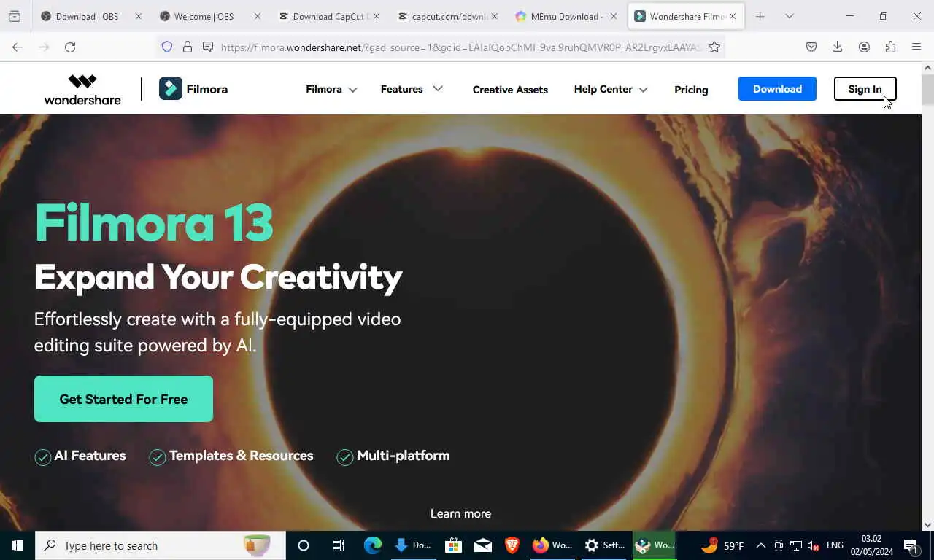Click Templates & Resources item

pos(231,456)
